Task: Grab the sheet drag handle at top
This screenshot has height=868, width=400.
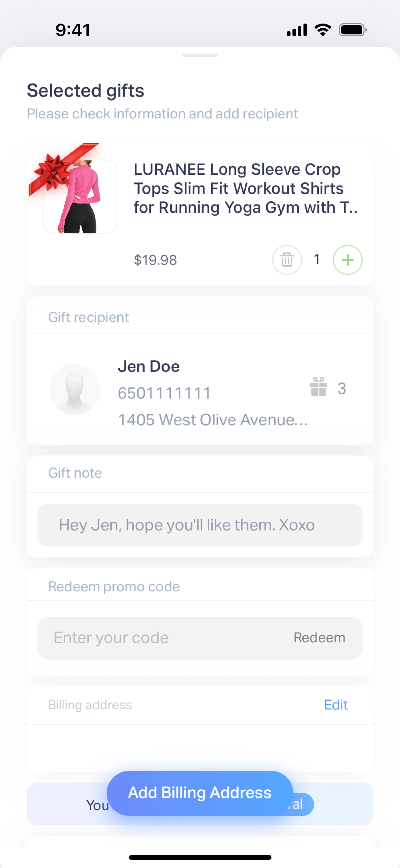Action: (200, 55)
